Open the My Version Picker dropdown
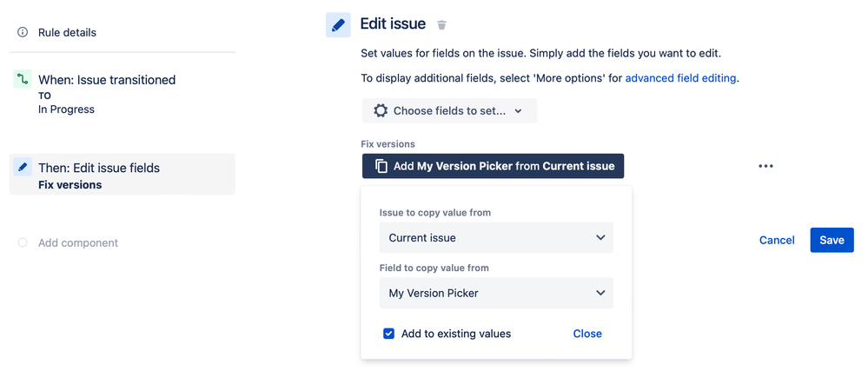This screenshot has height=371, width=868. point(496,294)
